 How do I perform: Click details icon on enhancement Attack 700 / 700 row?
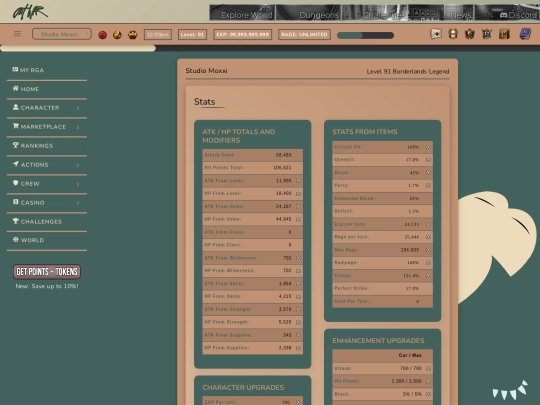pos(428,368)
